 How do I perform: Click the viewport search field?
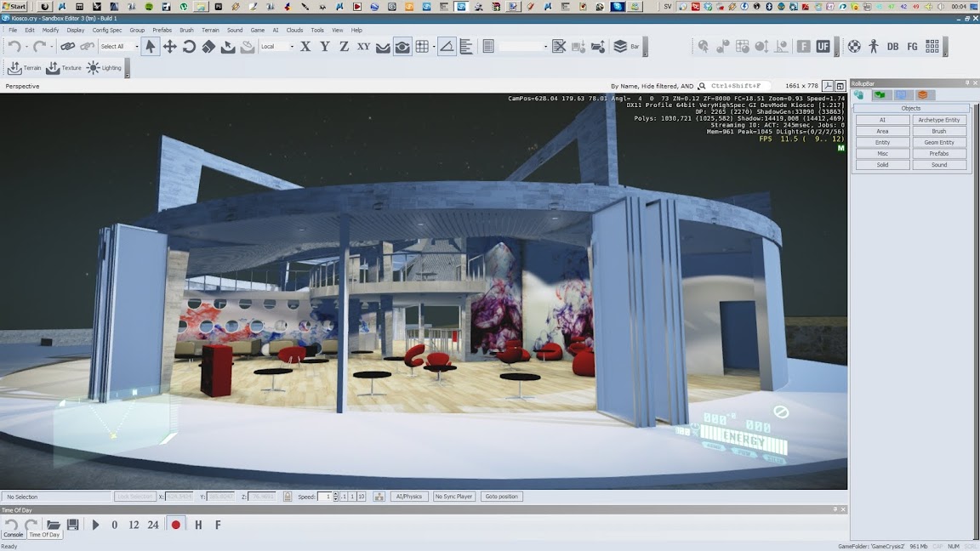pos(738,86)
